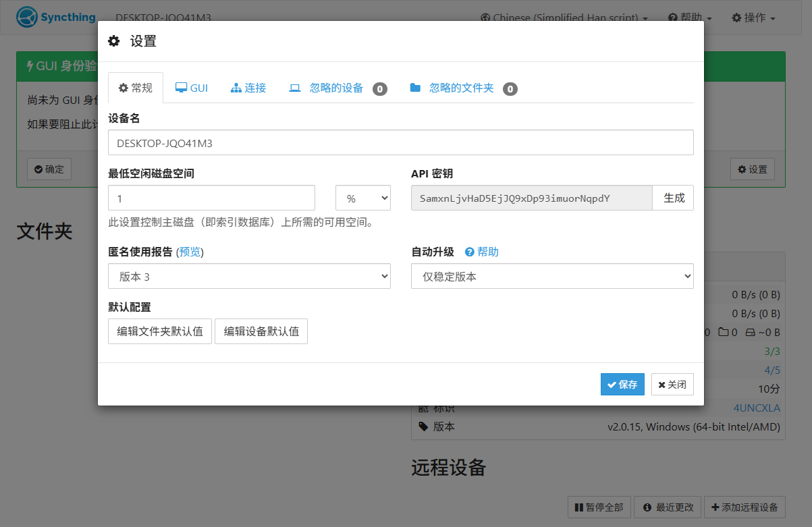The width and height of the screenshot is (812, 527).
Task: Open the GUI tab with monitor icon
Action: click(x=192, y=88)
